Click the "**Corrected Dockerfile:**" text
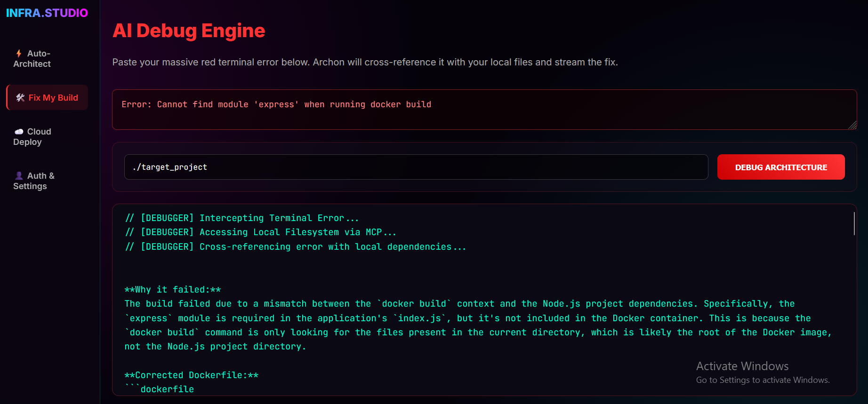The height and width of the screenshot is (404, 868). (192, 375)
